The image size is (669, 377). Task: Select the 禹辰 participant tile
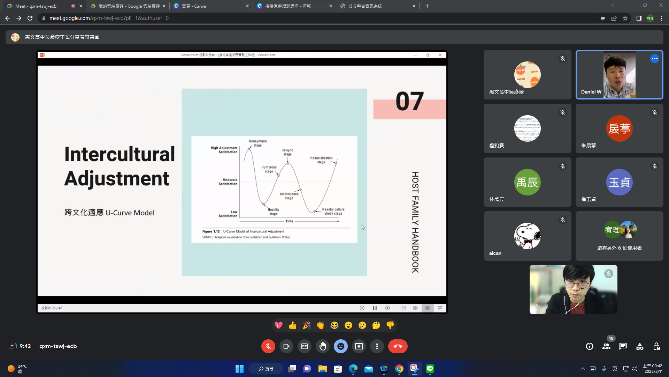[x=527, y=182]
